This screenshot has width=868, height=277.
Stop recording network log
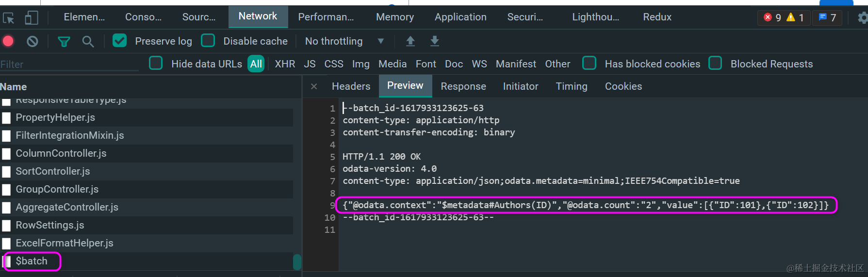click(x=8, y=41)
